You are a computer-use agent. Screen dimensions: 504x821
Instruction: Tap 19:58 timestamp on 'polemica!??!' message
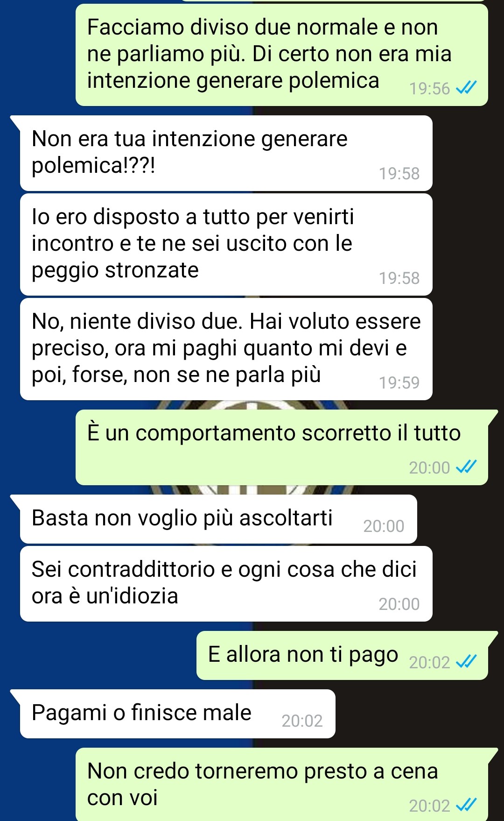coord(399,173)
